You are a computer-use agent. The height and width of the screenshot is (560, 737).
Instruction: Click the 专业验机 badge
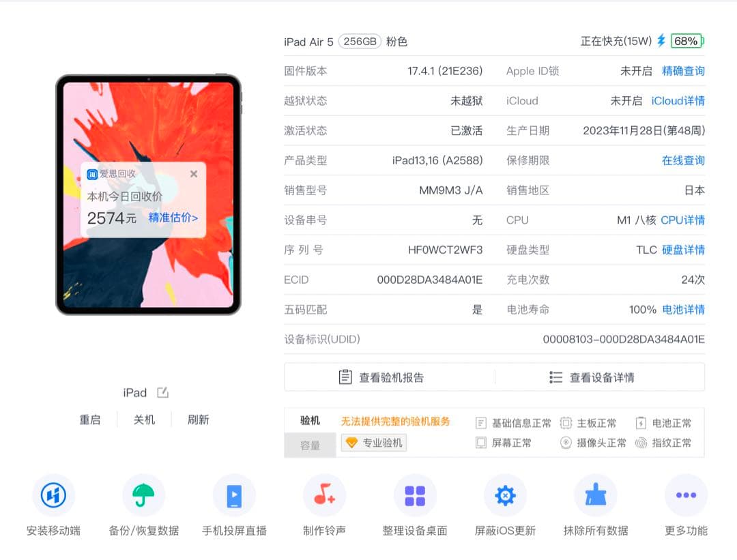coord(373,443)
